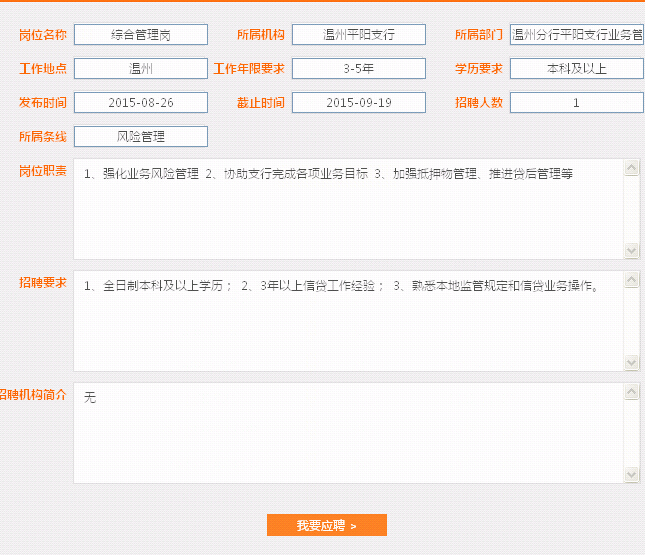Click the 所属条线 field showing 风险管理
645x555 pixels.
tap(141, 137)
